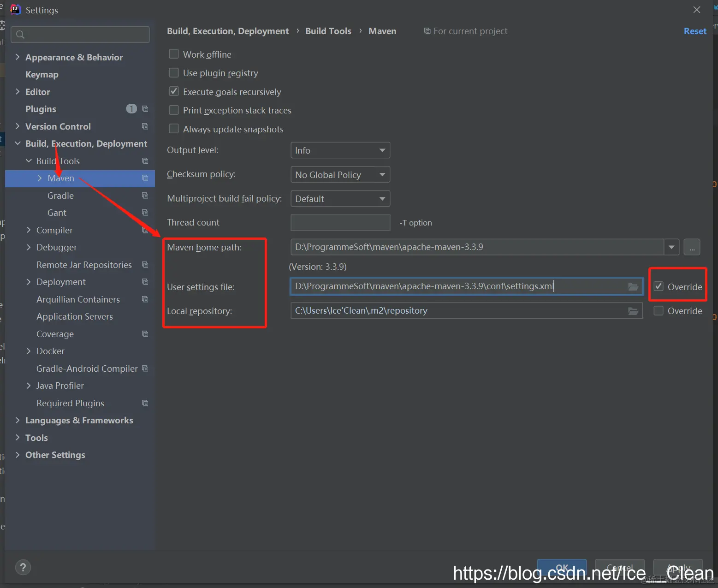This screenshot has height=588, width=718.
Task: Enable Always update snapshots checkbox
Action: (174, 129)
